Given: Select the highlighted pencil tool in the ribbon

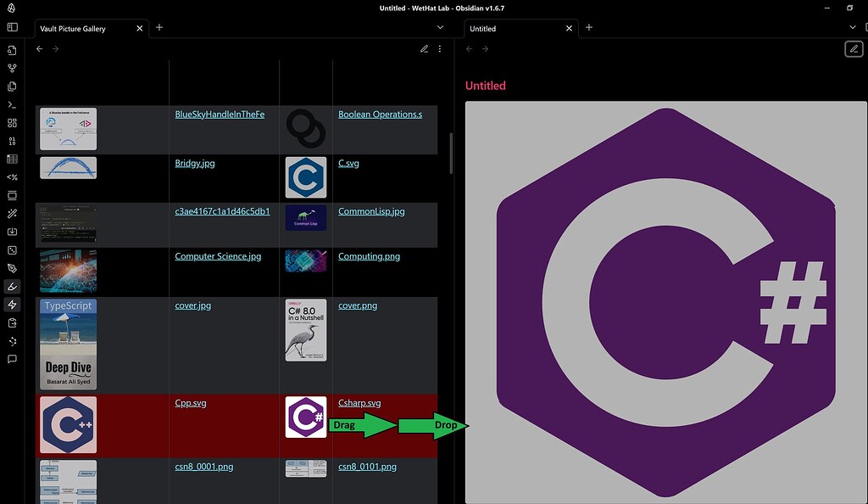Looking at the screenshot, I should [11, 286].
